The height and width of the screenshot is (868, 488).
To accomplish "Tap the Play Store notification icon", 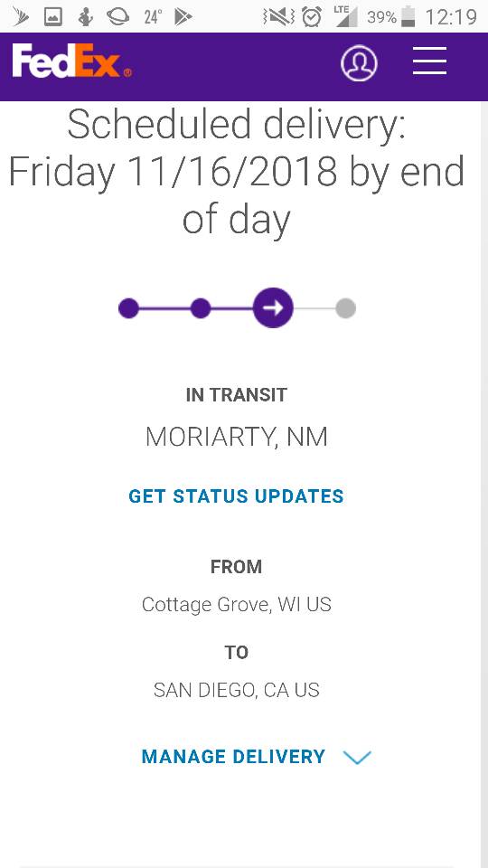I will pos(183,18).
